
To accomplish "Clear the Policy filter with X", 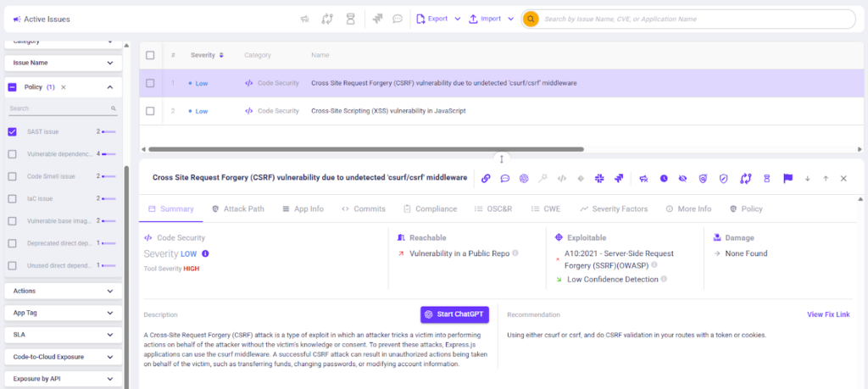I will click(x=63, y=87).
